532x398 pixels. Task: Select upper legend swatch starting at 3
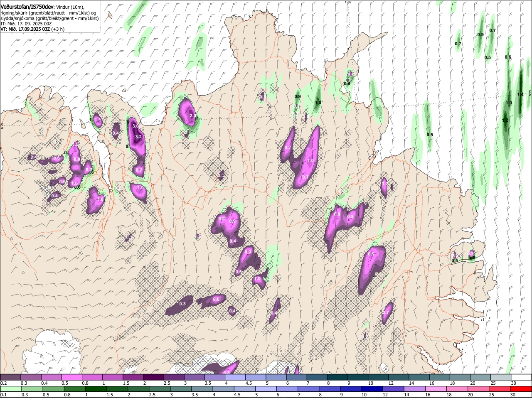pos(194,377)
